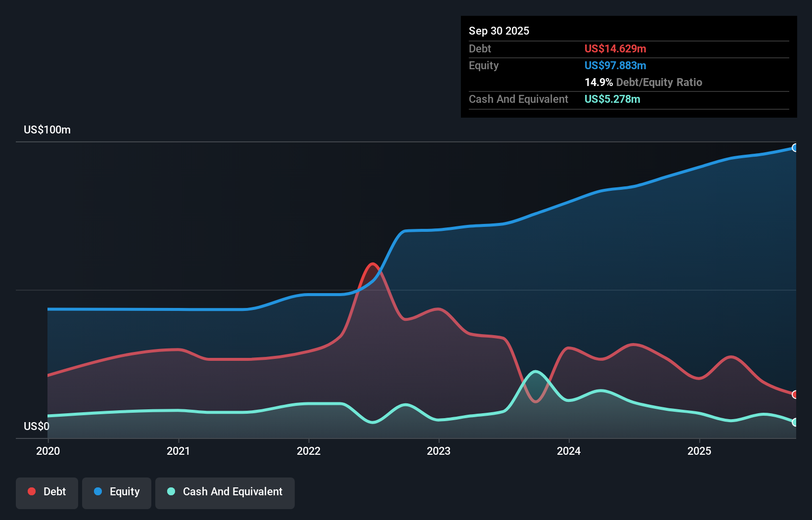The width and height of the screenshot is (812, 520).
Task: Toggle the Cash And Equivalent legend button
Action: pyautogui.click(x=225, y=493)
